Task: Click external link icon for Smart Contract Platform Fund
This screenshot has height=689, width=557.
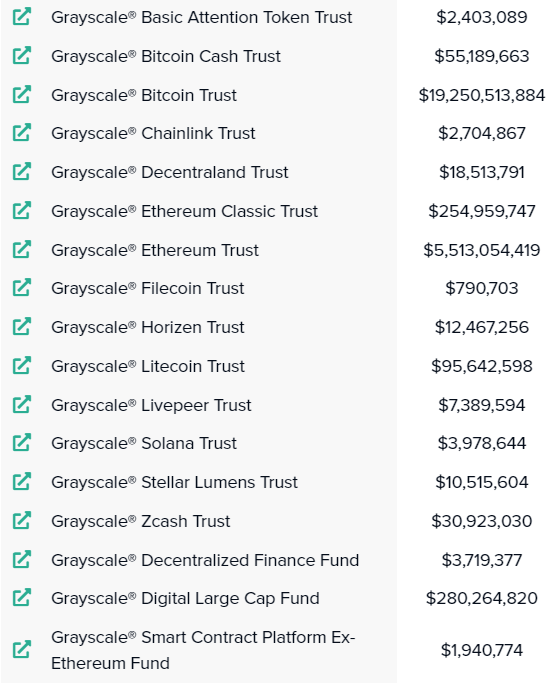Action: click(x=22, y=649)
